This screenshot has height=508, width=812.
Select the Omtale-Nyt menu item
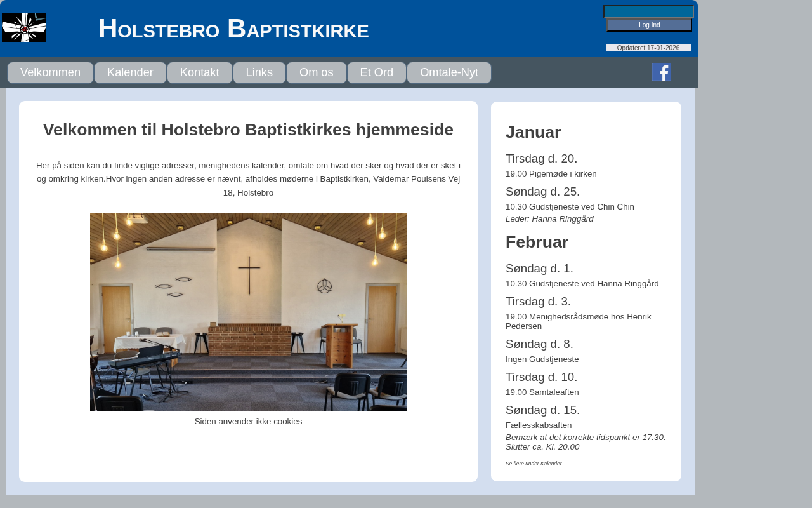tap(449, 72)
